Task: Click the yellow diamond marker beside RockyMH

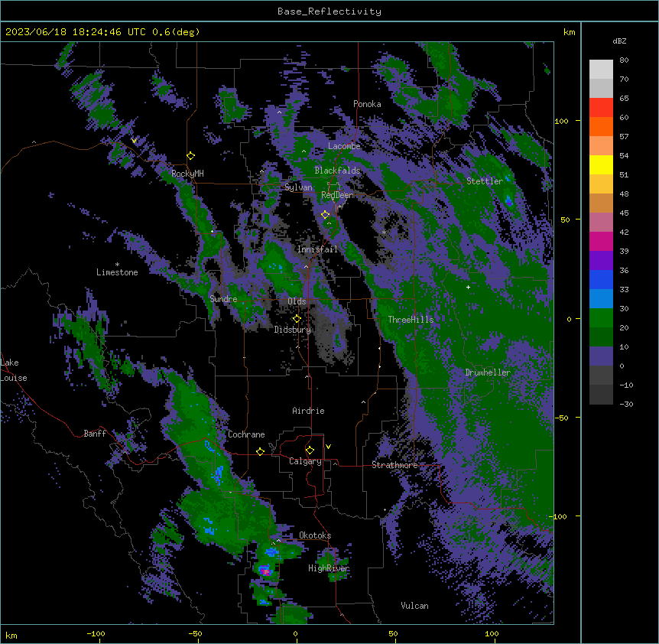Action: pos(191,156)
